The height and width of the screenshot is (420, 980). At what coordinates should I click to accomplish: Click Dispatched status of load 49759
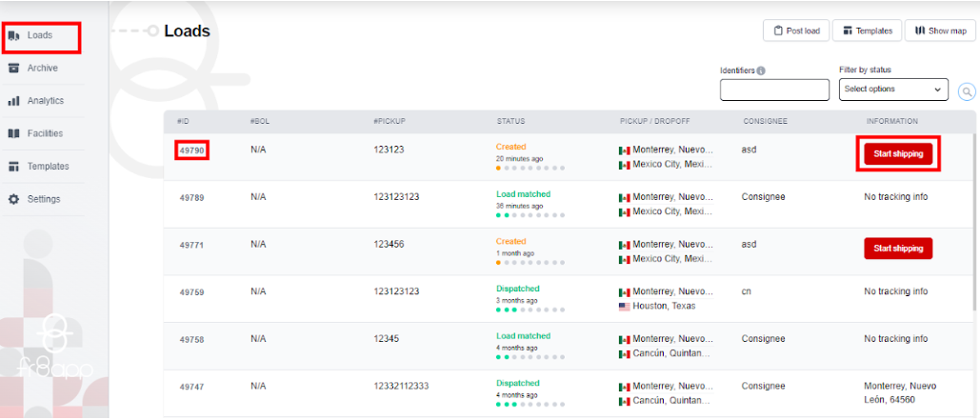[x=517, y=289]
